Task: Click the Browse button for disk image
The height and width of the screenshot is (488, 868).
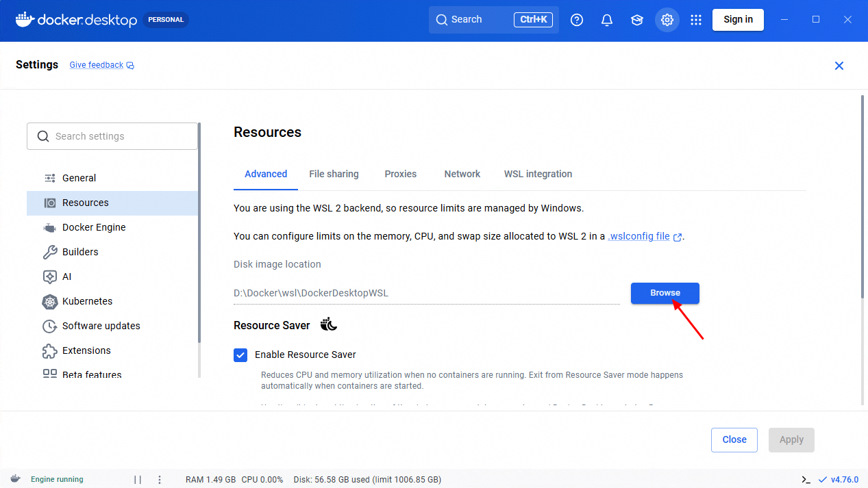Action: 665,293
